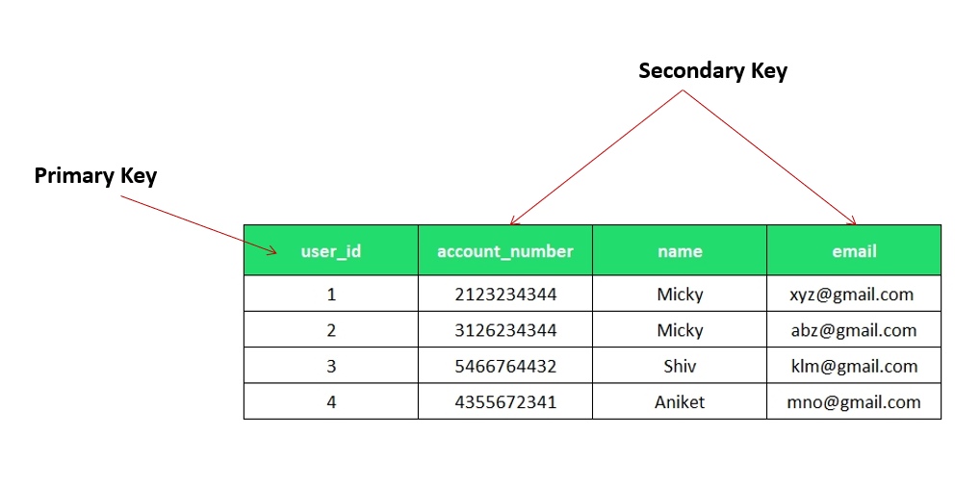Click the name cell Aniket

[680, 401]
